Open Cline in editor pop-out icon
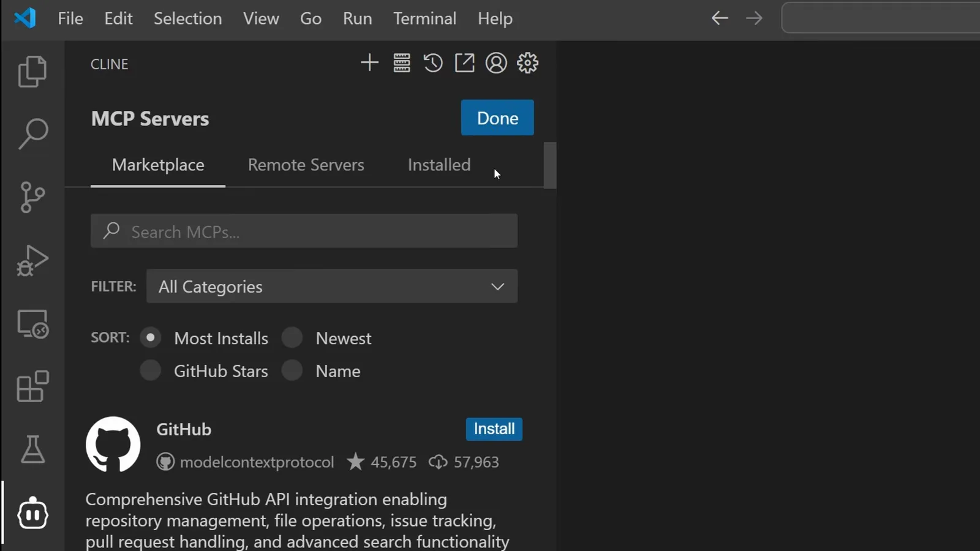Screen dimensions: 980x551 [x=464, y=62]
